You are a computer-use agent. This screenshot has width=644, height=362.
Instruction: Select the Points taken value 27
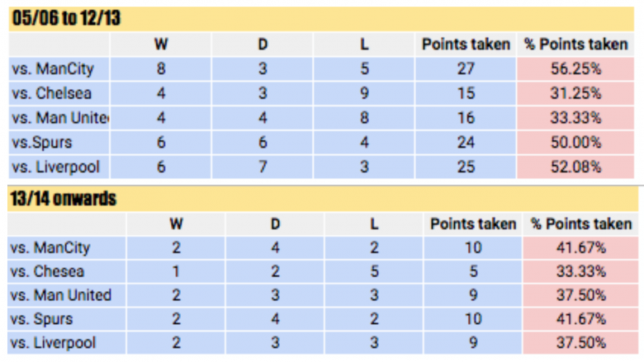(x=466, y=69)
